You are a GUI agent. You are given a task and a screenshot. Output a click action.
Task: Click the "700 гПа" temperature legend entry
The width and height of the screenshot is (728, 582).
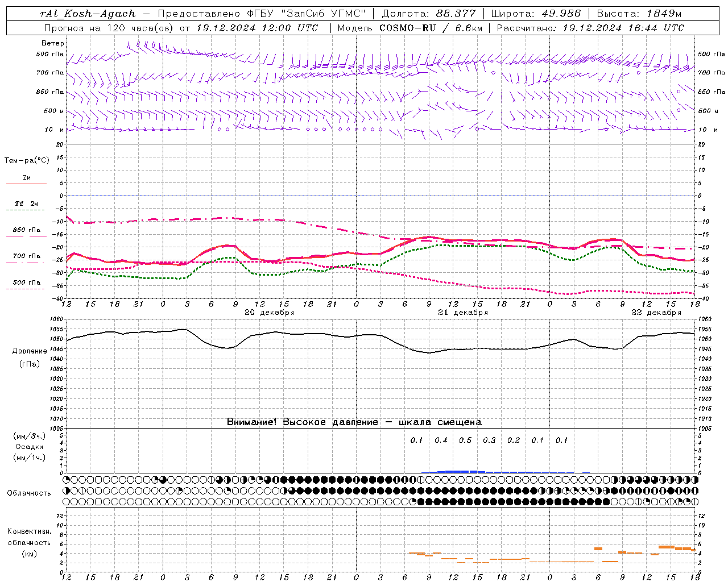pos(27,256)
